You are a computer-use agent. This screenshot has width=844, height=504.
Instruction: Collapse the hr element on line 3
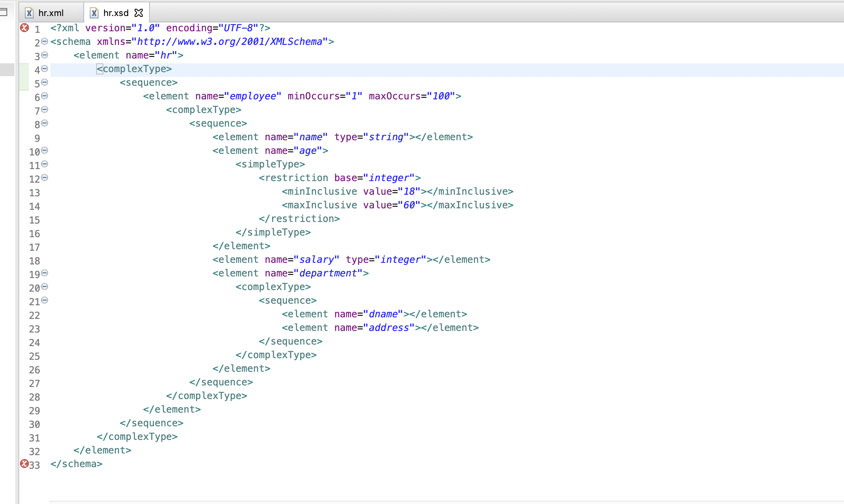click(45, 55)
